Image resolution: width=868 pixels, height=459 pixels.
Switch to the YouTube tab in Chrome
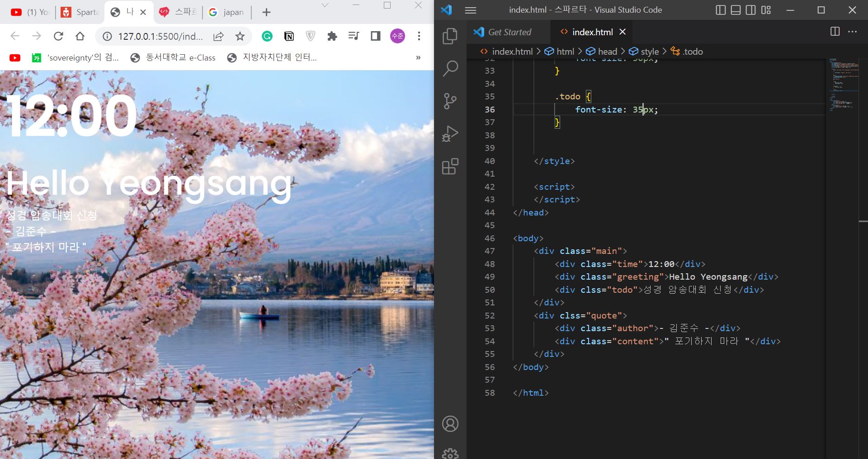(30, 12)
